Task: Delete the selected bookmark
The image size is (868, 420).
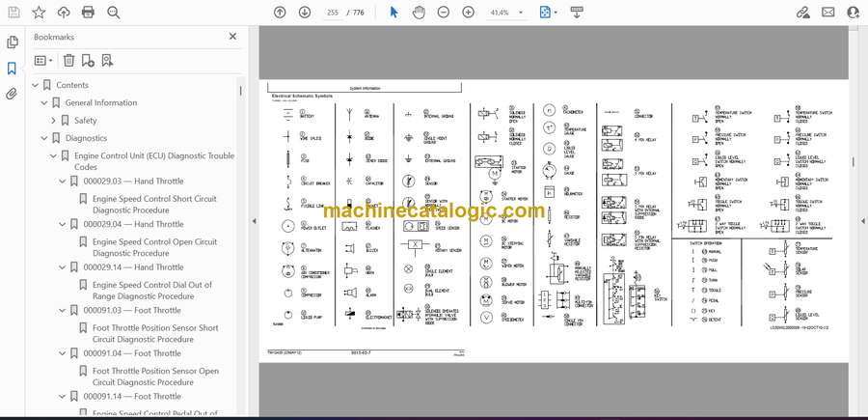Action: click(68, 61)
